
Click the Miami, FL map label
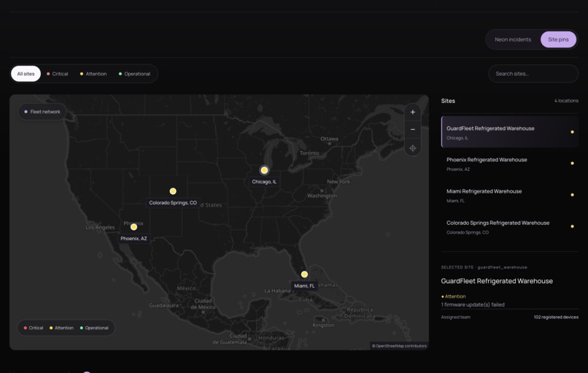pyautogui.click(x=304, y=286)
